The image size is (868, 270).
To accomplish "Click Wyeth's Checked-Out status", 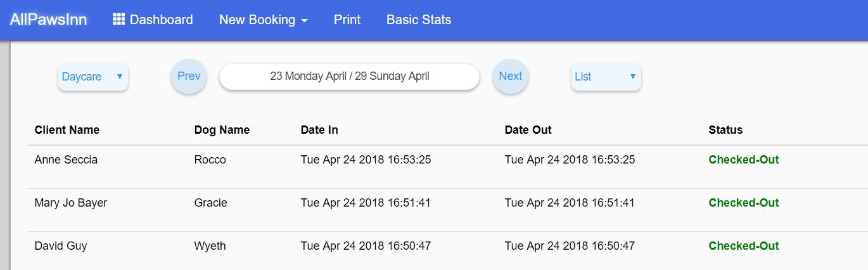I will tap(744, 246).
